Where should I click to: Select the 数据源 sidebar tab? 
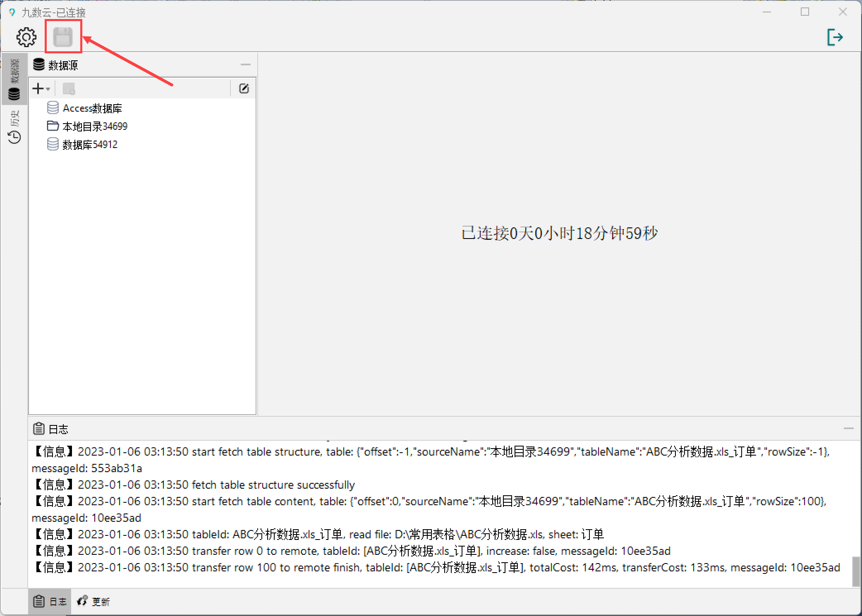click(x=14, y=79)
